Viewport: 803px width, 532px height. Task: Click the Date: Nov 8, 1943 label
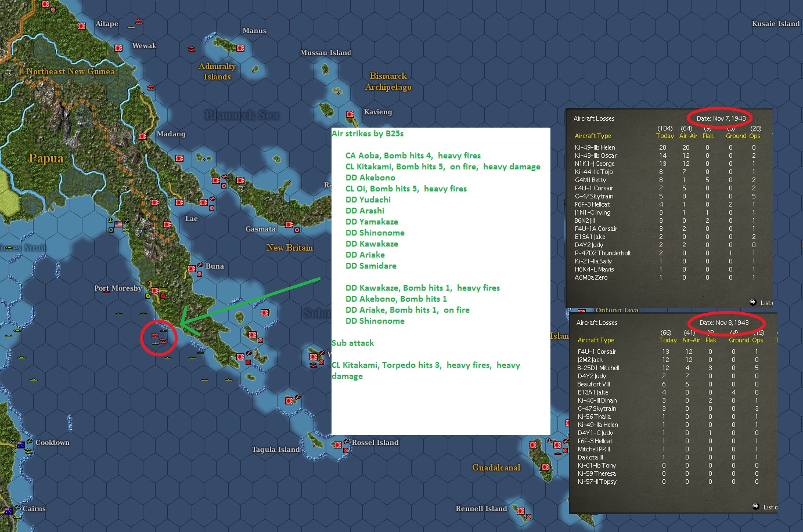724,323
